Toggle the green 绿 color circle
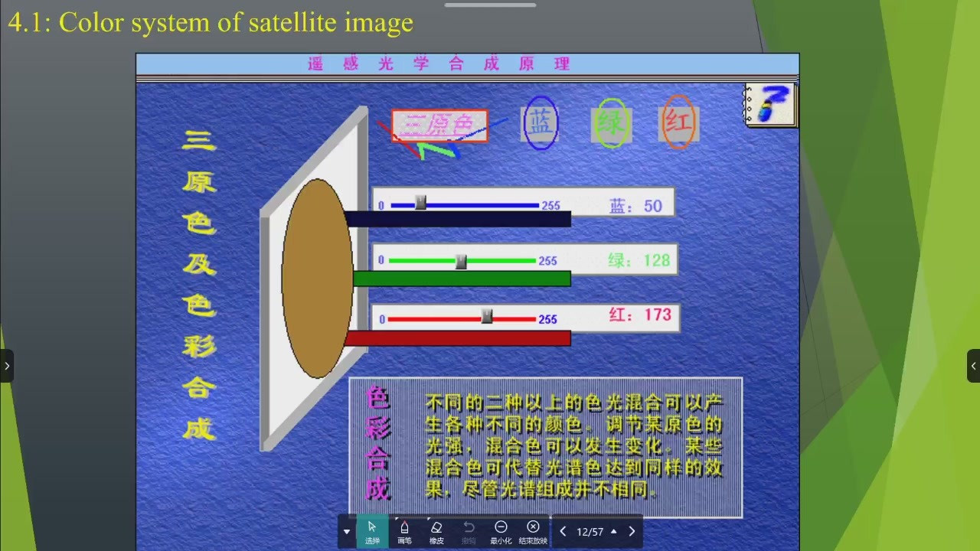 [611, 122]
